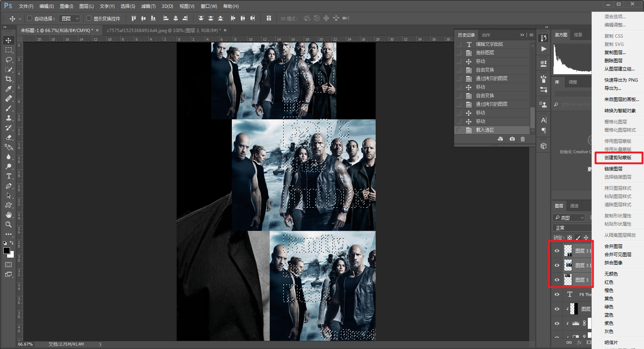Choose 合并图层 in context menu
This screenshot has width=644, height=349.
pyautogui.click(x=613, y=246)
